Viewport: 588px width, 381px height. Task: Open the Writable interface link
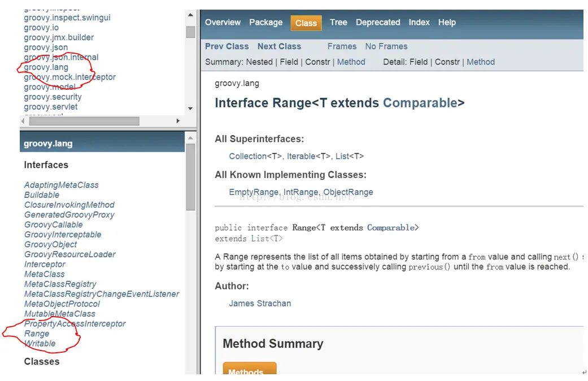40,344
